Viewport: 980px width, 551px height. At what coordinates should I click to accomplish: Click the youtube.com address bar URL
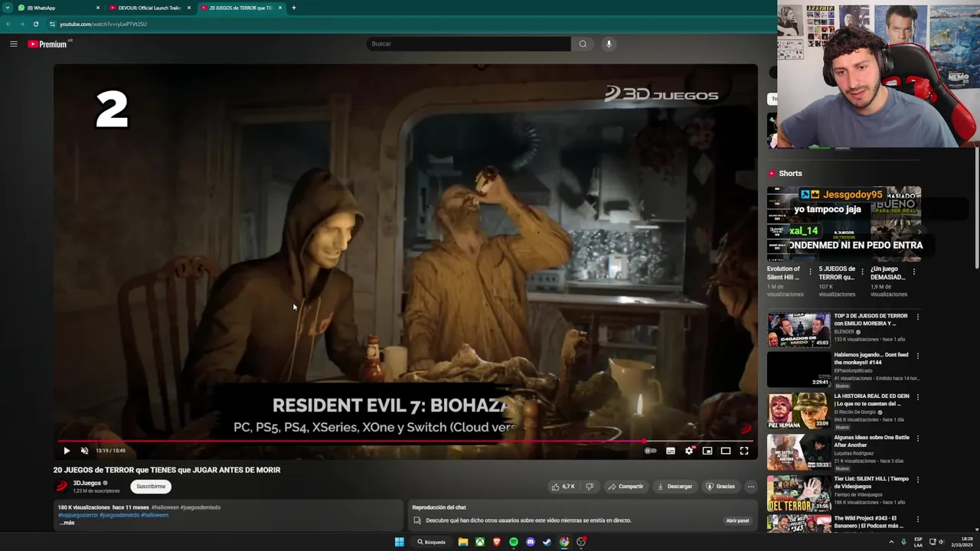click(103, 24)
